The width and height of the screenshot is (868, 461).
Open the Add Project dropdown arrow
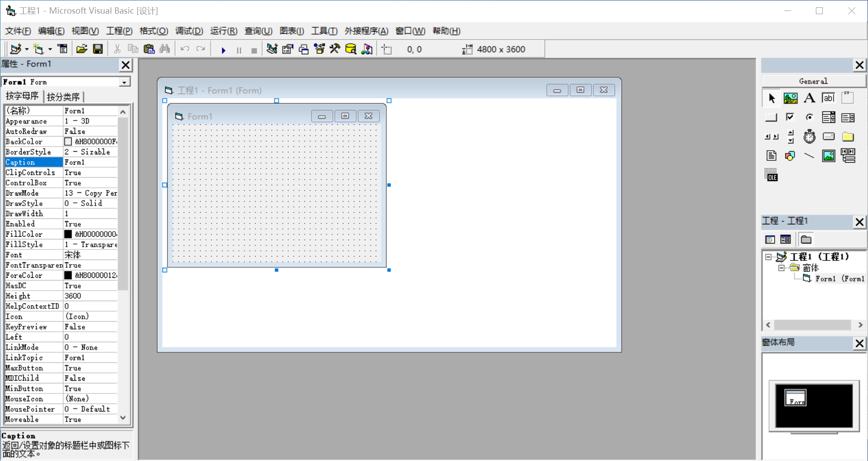click(27, 49)
